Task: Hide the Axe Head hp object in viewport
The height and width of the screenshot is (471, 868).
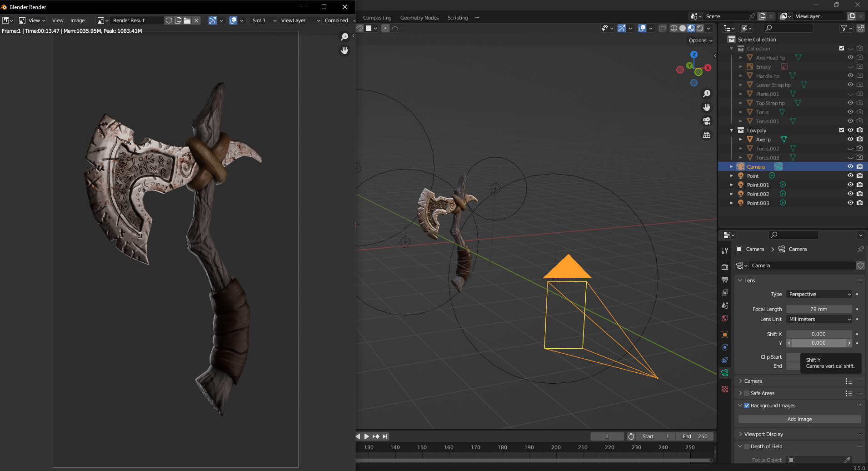Action: [850, 58]
